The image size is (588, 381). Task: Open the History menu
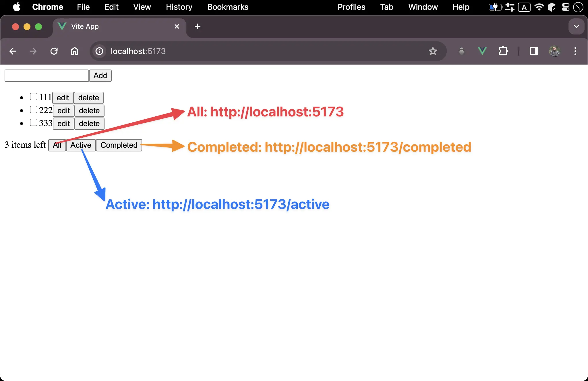tap(179, 7)
